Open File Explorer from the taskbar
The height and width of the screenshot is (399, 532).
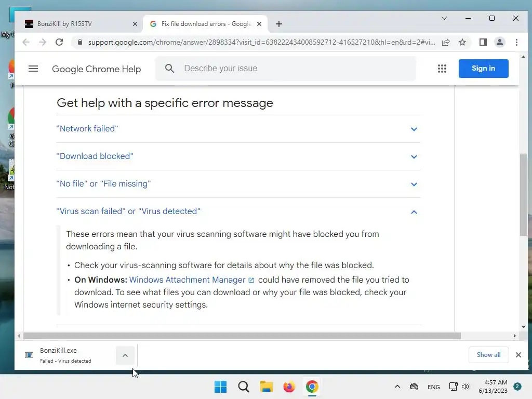[x=267, y=387]
